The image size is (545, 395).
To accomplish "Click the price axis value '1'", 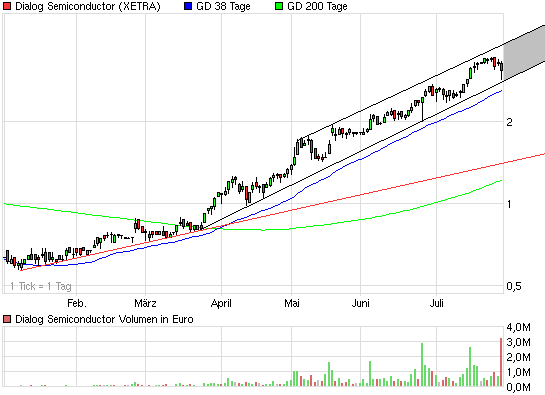I will tap(509, 204).
